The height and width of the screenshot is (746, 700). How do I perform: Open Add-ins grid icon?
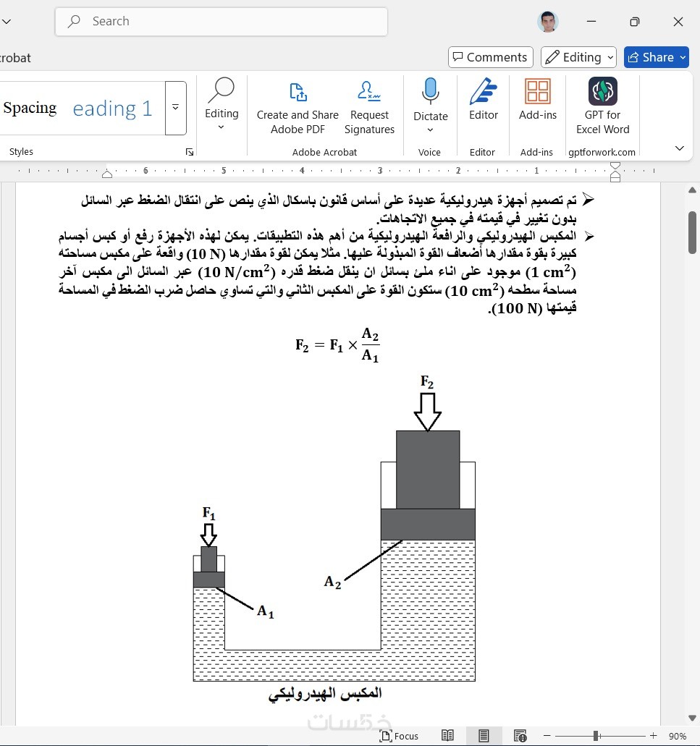[x=537, y=91]
